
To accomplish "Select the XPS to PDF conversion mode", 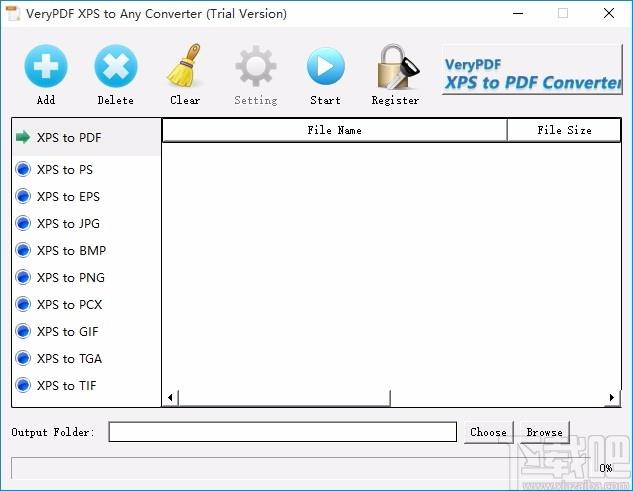I will (x=69, y=138).
